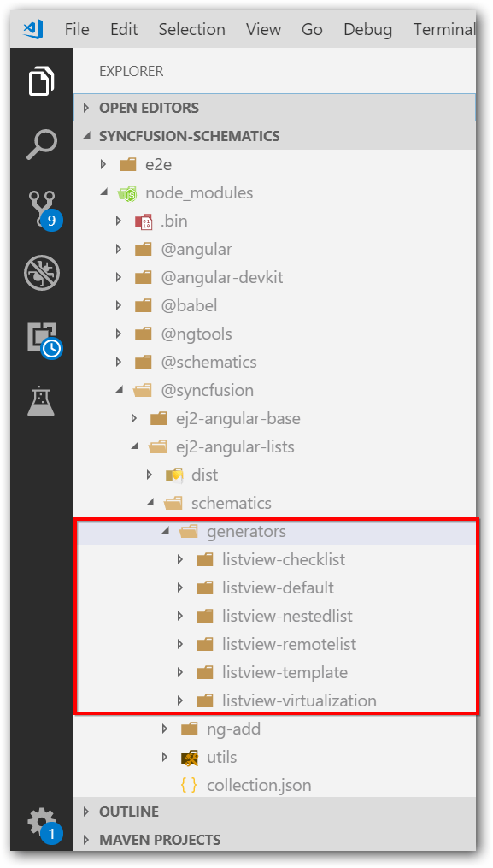Image resolution: width=493 pixels, height=868 pixels.
Task: Open the Debug menu
Action: click(x=367, y=28)
